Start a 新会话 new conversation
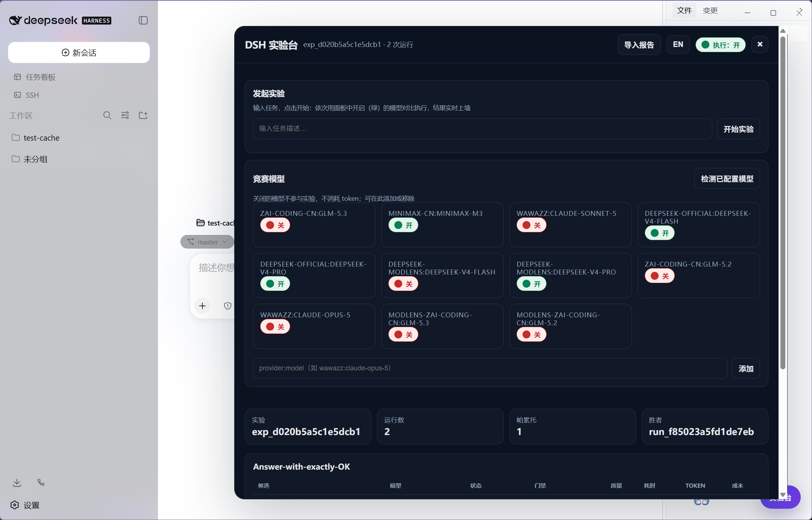 [79, 53]
